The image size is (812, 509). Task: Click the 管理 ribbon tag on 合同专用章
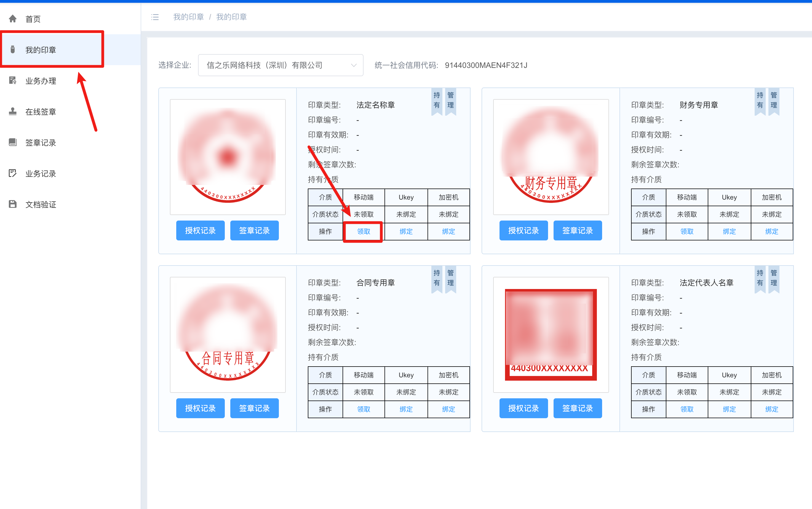point(450,279)
